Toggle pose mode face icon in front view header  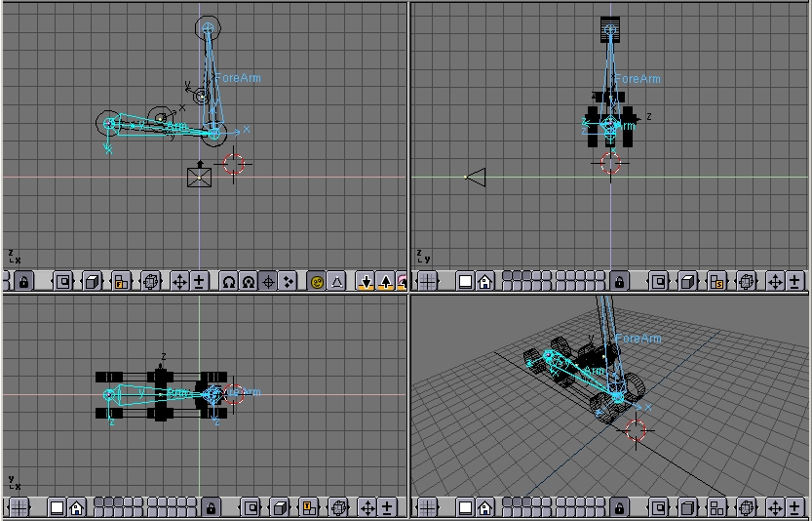point(317,281)
